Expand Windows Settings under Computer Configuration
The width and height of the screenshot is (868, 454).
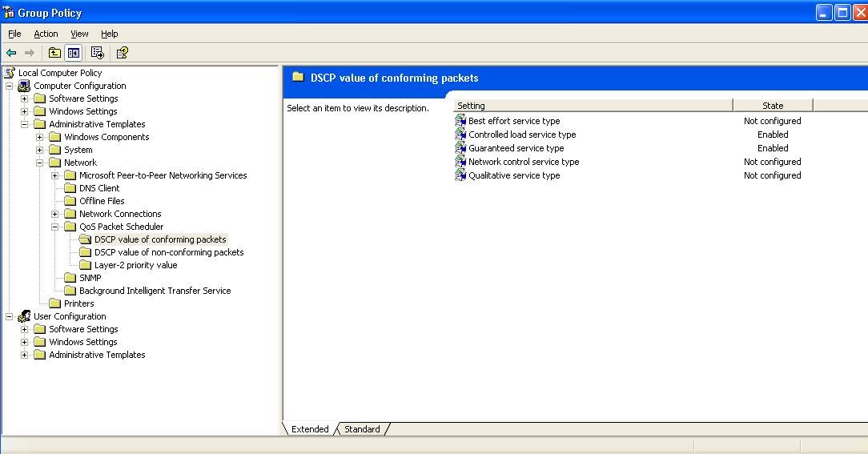point(24,111)
